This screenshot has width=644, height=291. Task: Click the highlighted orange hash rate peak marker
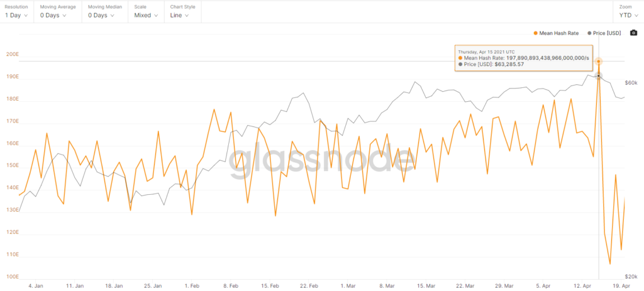tap(599, 62)
